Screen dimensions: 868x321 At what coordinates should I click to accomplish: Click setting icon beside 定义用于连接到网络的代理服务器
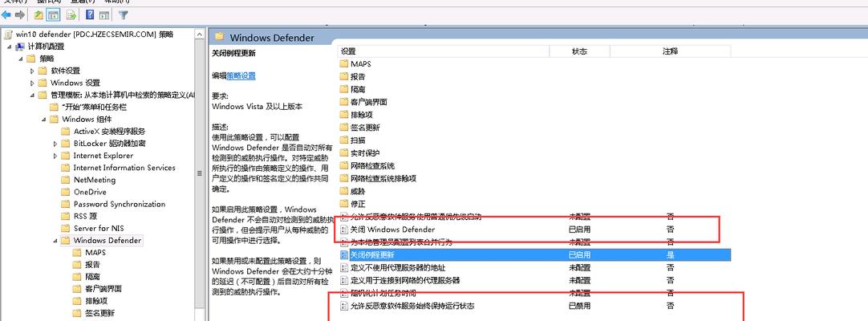pos(344,280)
